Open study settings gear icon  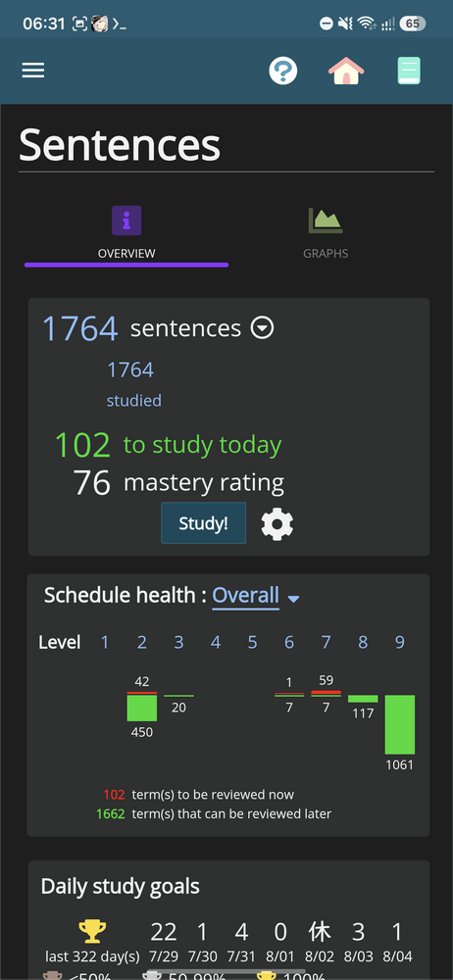click(x=277, y=523)
